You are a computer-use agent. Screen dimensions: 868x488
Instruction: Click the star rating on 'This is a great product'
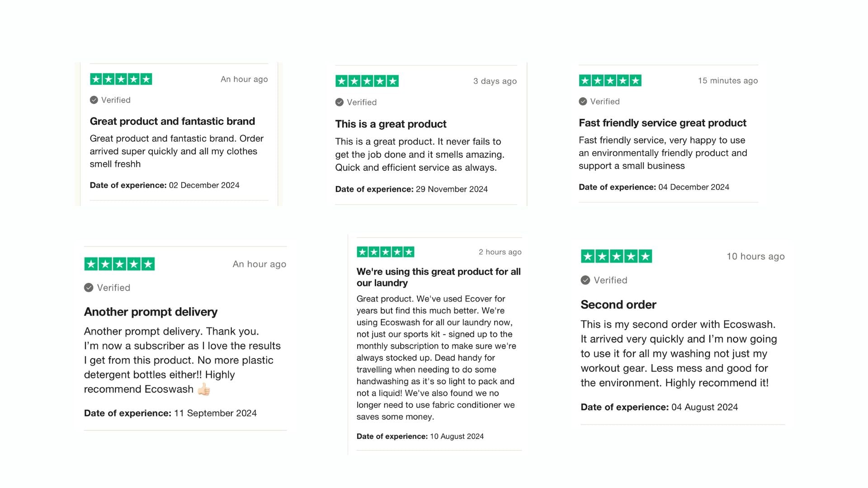(x=367, y=81)
